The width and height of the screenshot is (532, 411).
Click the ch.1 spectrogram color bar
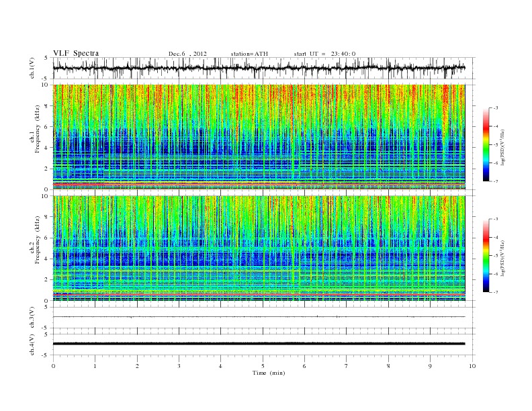[x=486, y=144]
